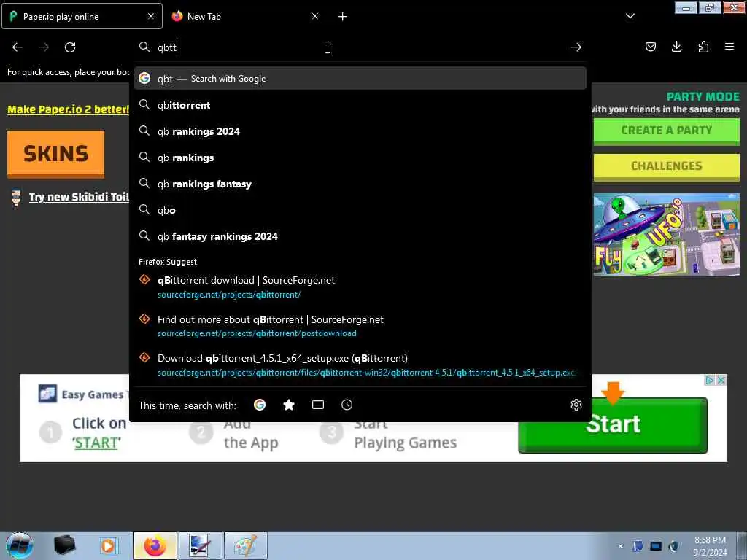747x560 pixels.
Task: Click the Go arrow in address bar
Action: [x=576, y=47]
